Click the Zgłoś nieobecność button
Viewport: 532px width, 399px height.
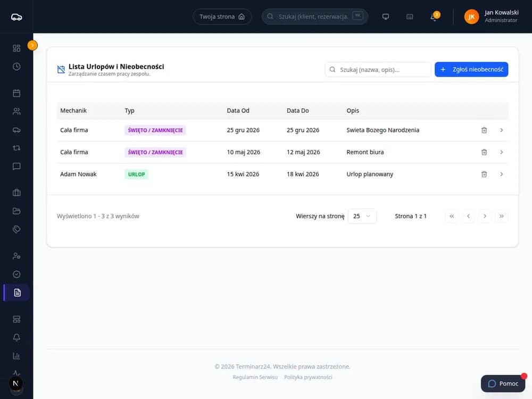pyautogui.click(x=471, y=69)
